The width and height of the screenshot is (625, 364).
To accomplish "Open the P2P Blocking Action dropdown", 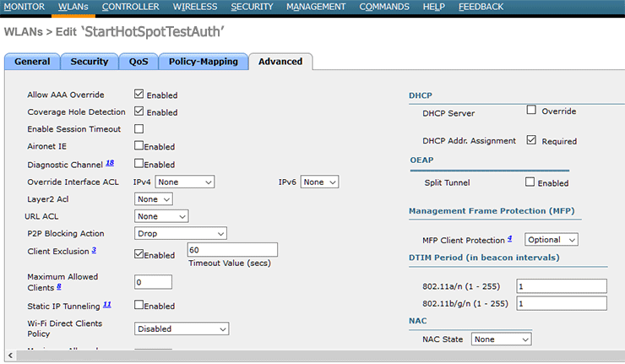I will (181, 233).
